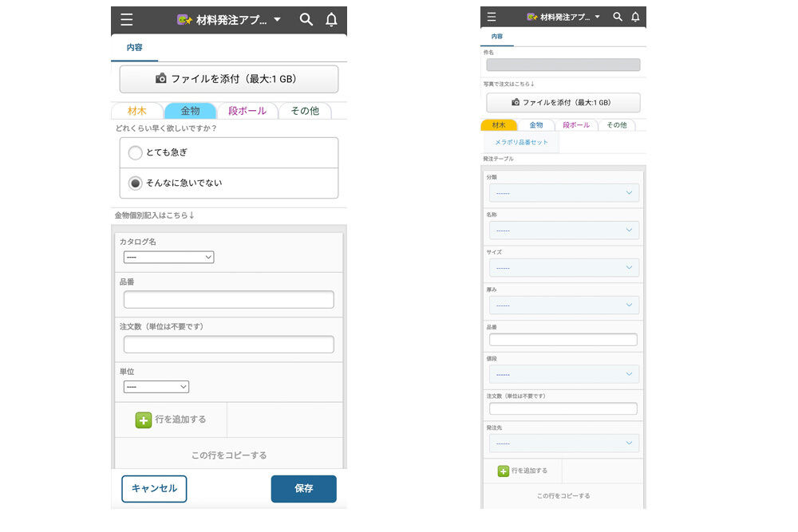Screen dimensions: 798x532
Task: Switch to 段ボール tab in right screen
Action: 576,125
